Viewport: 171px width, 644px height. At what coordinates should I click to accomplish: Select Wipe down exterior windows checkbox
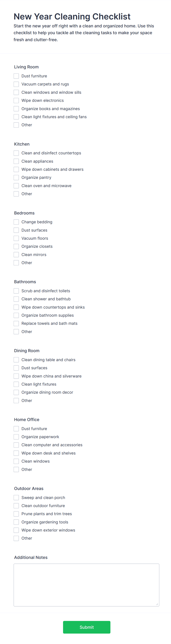tap(16, 530)
